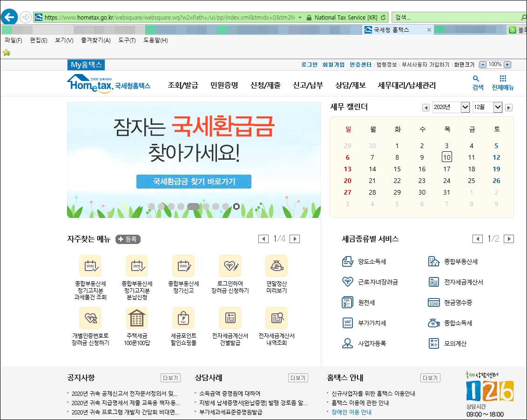This screenshot has width=527, height=420.
Task: Switch to the 국세청 홈택스 browser tab
Action: point(398,30)
